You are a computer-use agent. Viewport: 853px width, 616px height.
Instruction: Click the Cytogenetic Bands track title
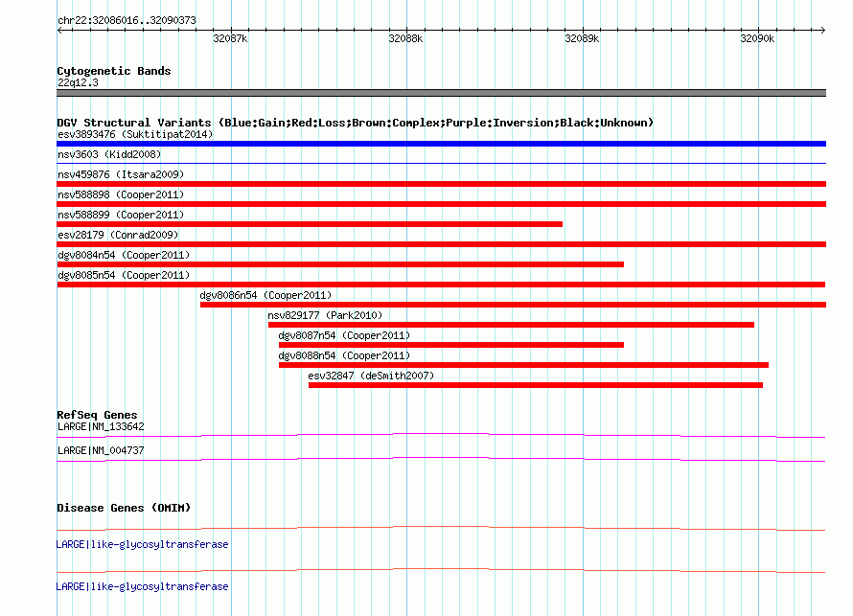114,71
